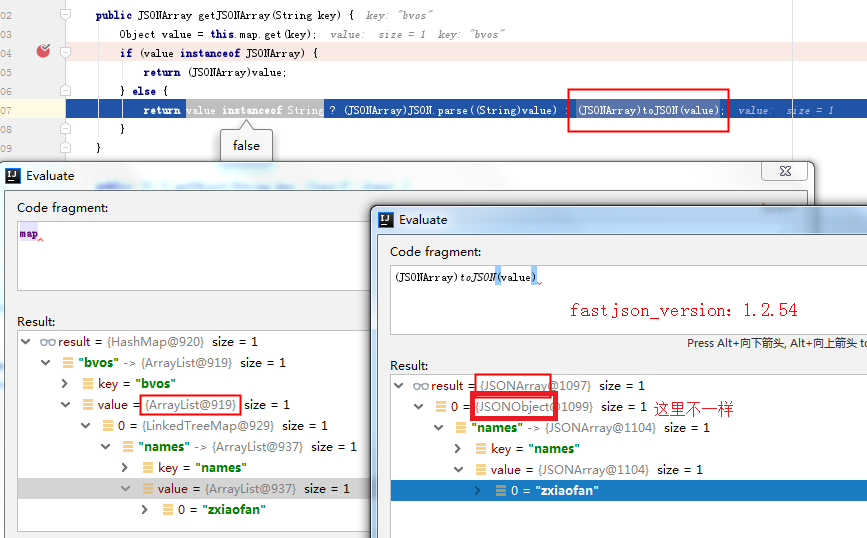
Task: Expand key = "names" in right result tree
Action: pos(458,449)
